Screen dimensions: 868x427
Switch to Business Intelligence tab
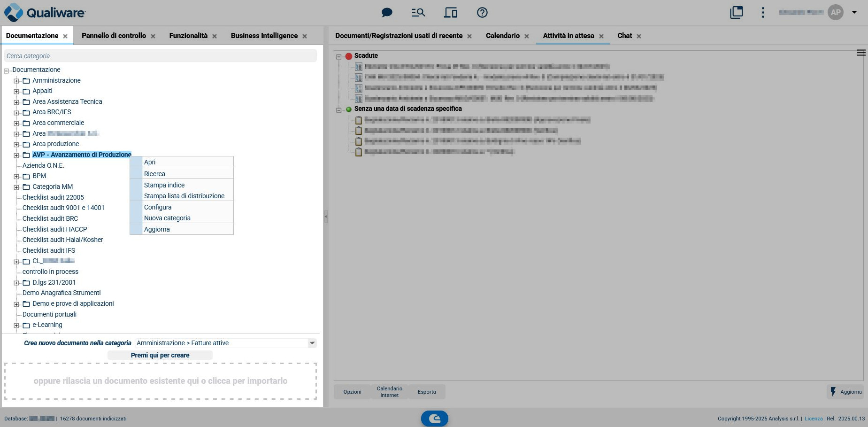click(264, 36)
